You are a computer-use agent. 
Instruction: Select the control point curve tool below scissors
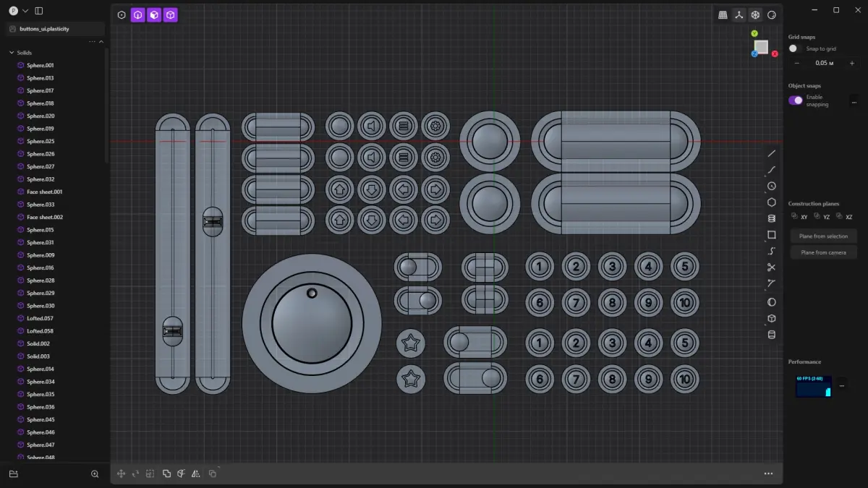pyautogui.click(x=772, y=283)
